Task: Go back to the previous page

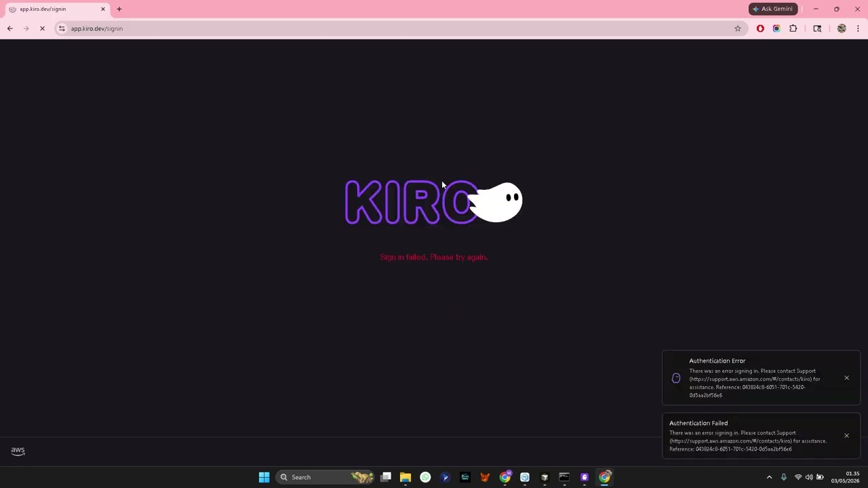Action: point(9,28)
